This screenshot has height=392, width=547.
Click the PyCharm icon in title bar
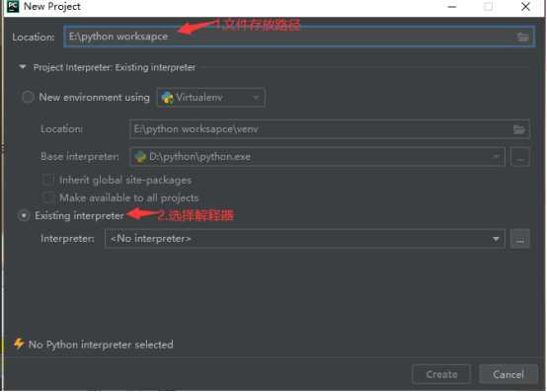pos(13,6)
